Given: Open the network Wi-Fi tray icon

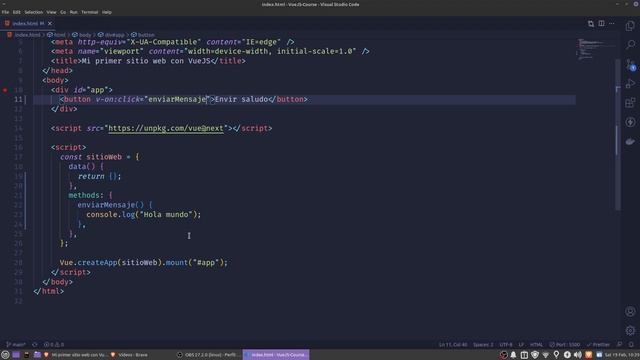Looking at the screenshot, I should (x=545, y=355).
